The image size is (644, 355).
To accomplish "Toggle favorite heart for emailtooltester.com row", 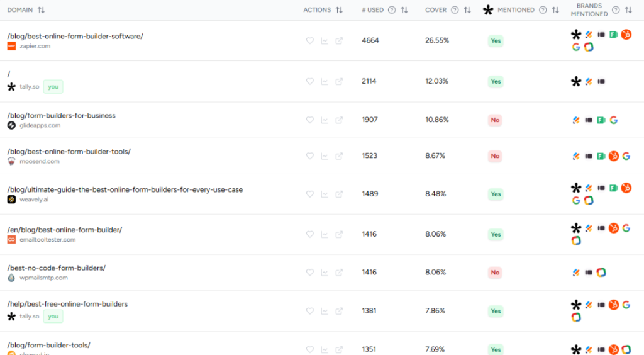I will (x=309, y=234).
